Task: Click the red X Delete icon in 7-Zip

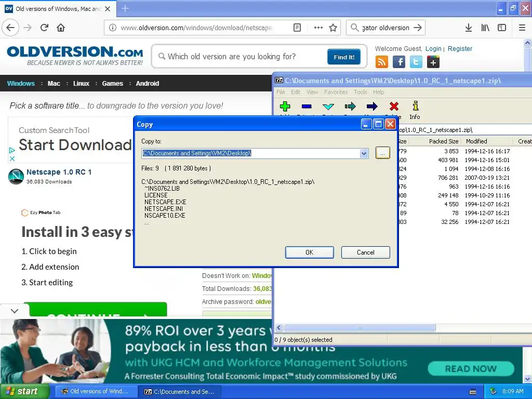Action: click(394, 107)
